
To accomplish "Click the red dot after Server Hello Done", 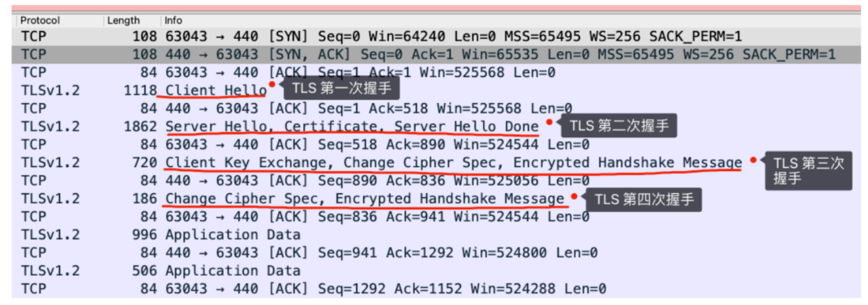I will pos(549,122).
